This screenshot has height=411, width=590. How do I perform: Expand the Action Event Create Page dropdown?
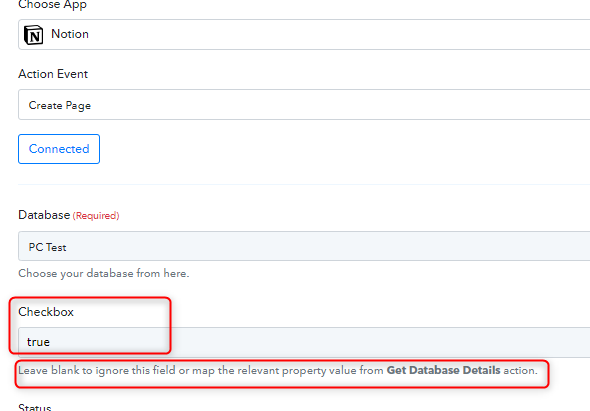[x=304, y=105]
